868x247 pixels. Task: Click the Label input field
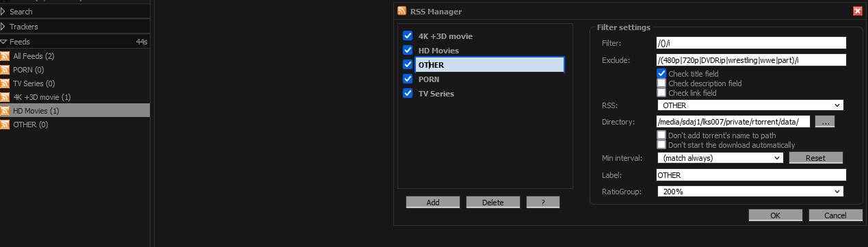click(x=751, y=174)
